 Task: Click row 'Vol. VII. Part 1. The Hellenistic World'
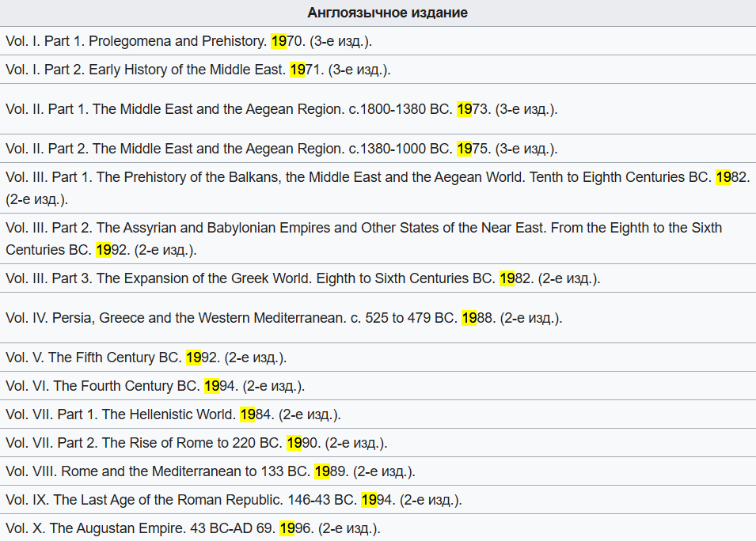[378, 414]
